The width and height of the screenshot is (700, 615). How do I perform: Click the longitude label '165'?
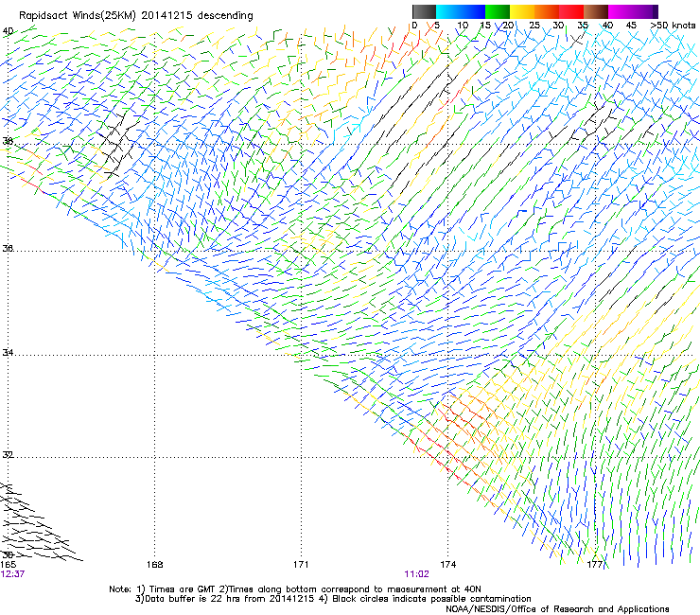(x=8, y=565)
